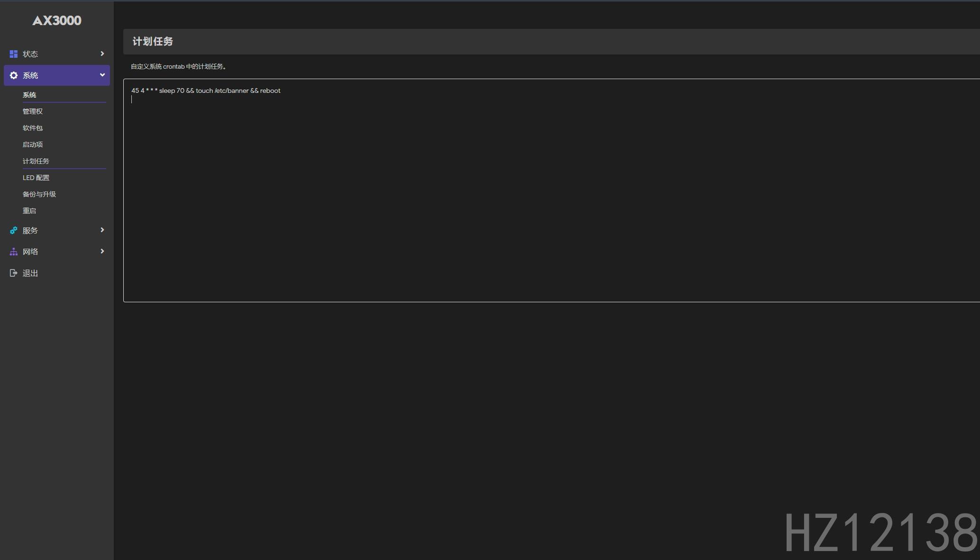Open the 管理权 page
The width and height of the screenshot is (980, 560).
pyautogui.click(x=33, y=111)
